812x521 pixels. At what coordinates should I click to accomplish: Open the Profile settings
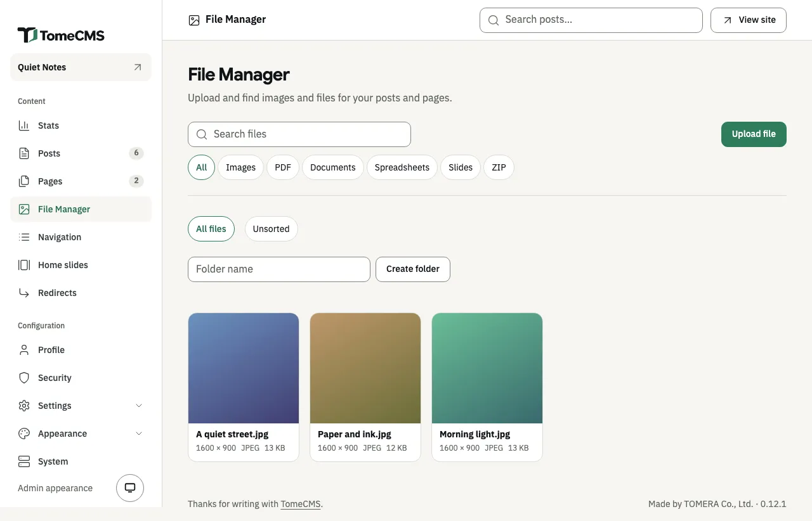(81, 350)
